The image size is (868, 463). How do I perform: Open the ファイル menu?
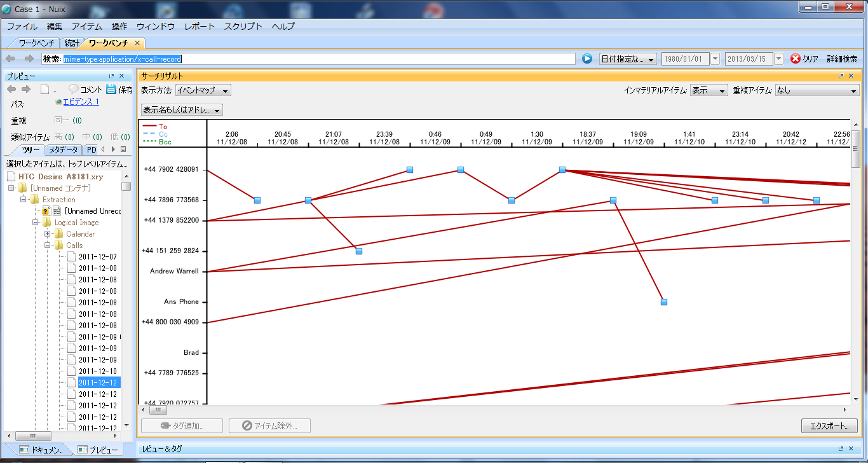coord(22,27)
